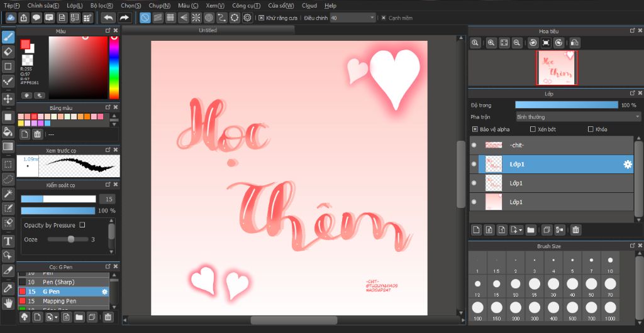Undock the Hoa tiêu navigator panel
Viewport: 644px width, 333px height.
632,31
